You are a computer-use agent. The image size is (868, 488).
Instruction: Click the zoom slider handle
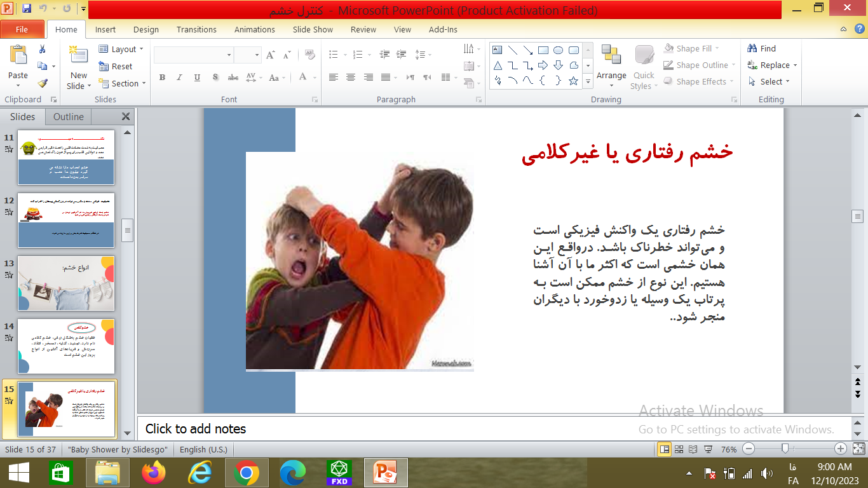pyautogui.click(x=785, y=449)
